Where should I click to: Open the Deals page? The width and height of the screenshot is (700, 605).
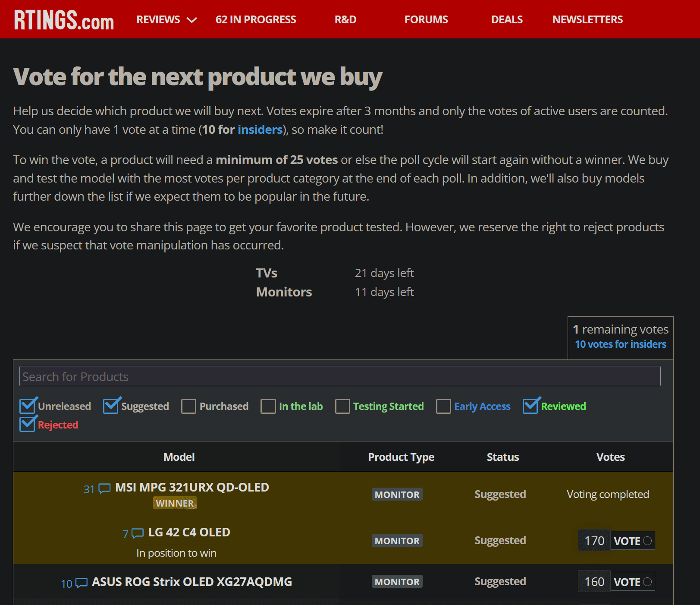click(507, 19)
